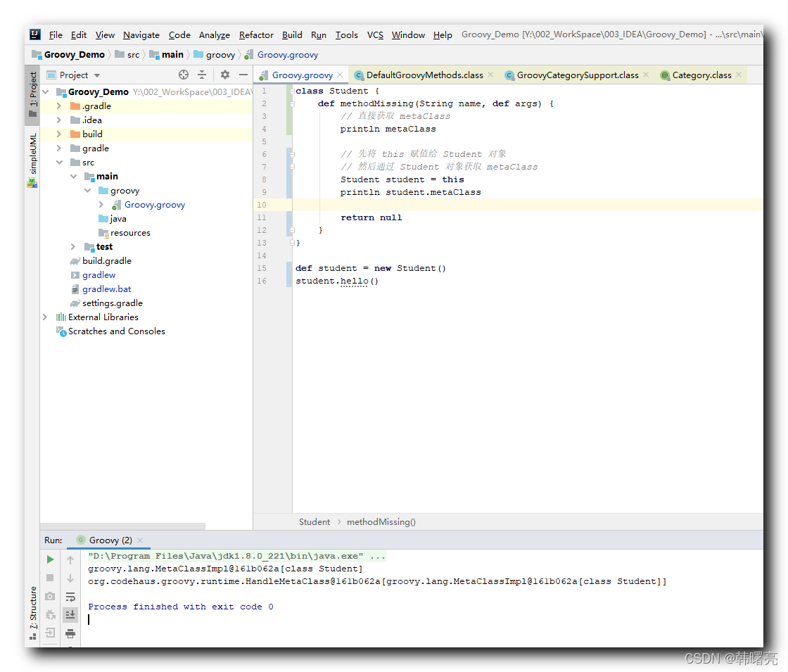Open the 7: Structure side tab
This screenshot has height=672, width=788.
33,613
